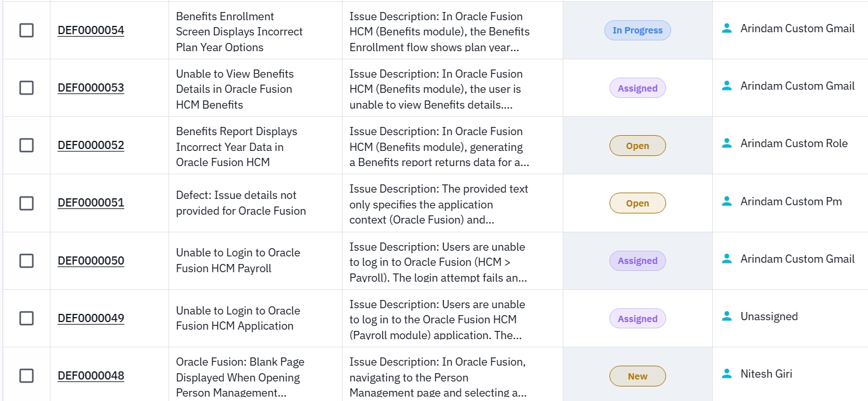The width and height of the screenshot is (868, 401).
Task: Check the box for DEF0000048
Action: coord(26,376)
